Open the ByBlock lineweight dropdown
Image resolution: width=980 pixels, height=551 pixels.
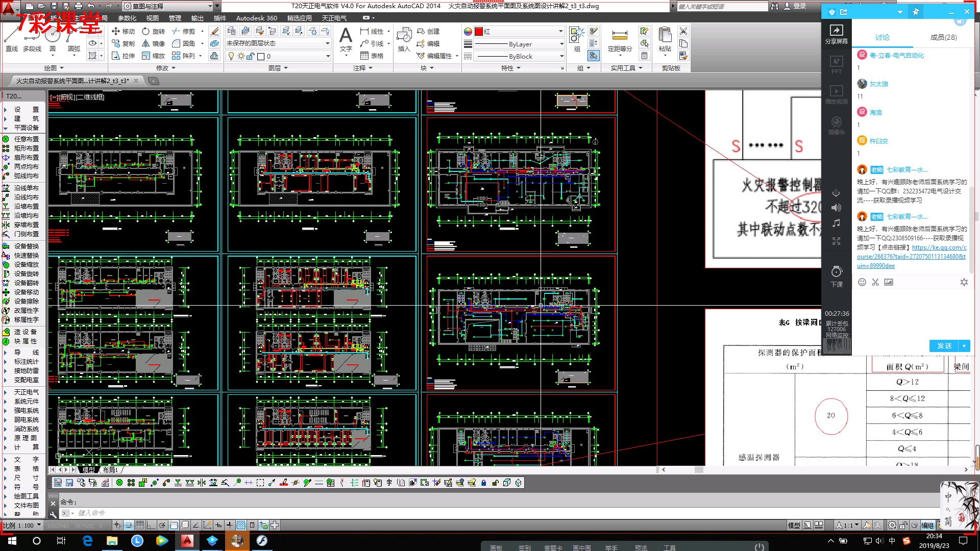point(519,57)
